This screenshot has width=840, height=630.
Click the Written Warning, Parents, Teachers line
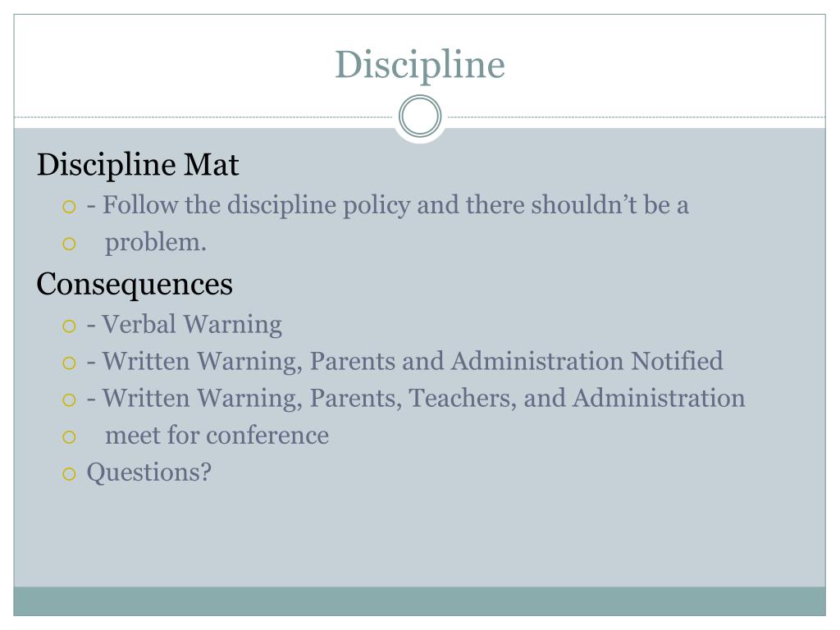point(416,399)
